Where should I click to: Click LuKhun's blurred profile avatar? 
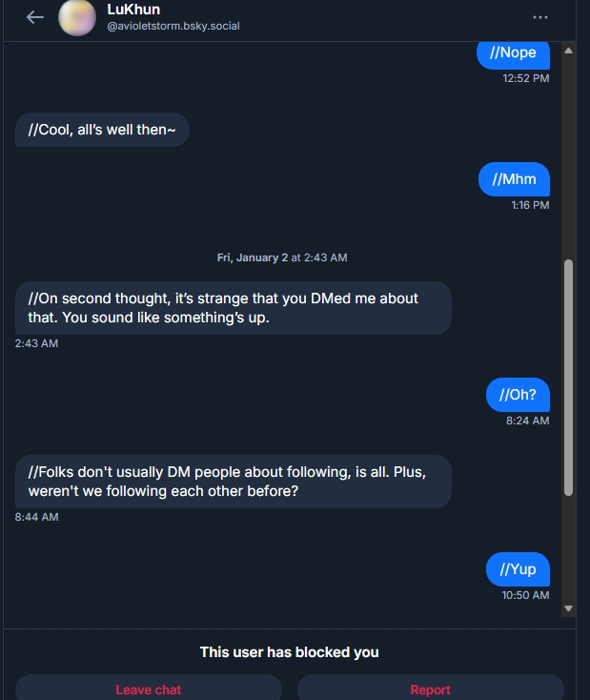click(x=77, y=17)
